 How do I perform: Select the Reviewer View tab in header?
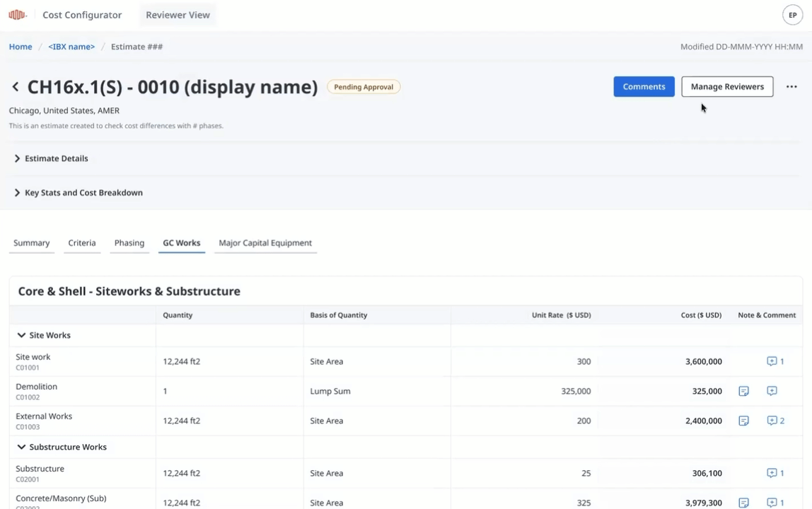[178, 15]
